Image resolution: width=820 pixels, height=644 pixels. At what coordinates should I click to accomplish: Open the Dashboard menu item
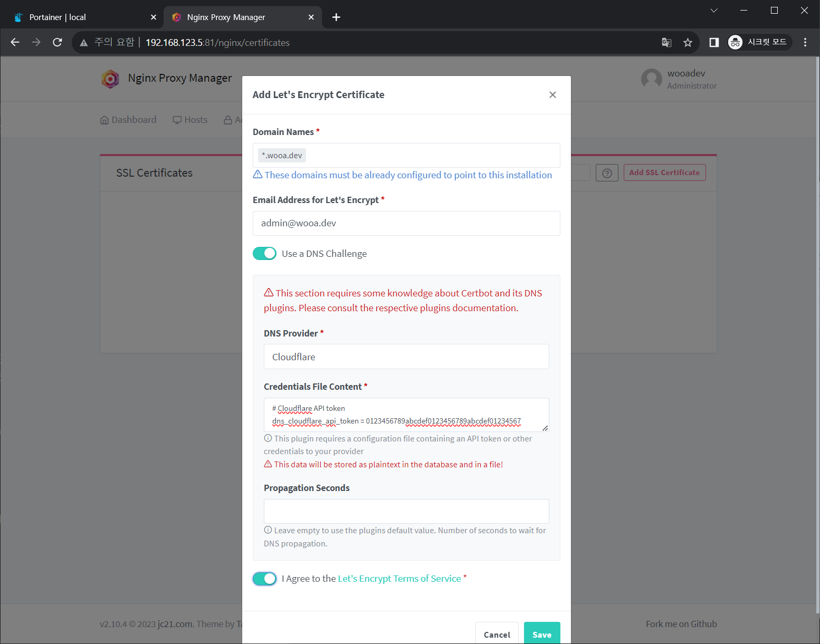tap(128, 120)
